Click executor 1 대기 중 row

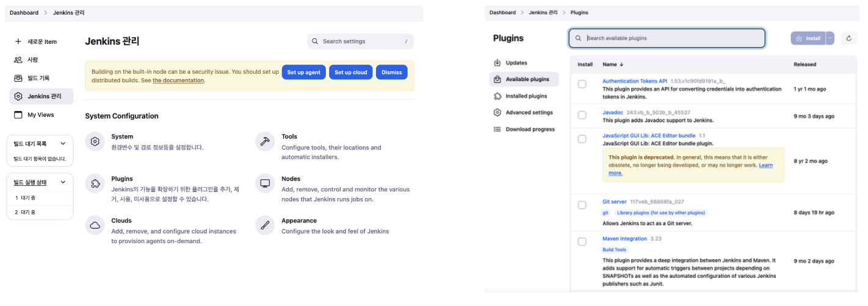(40, 197)
